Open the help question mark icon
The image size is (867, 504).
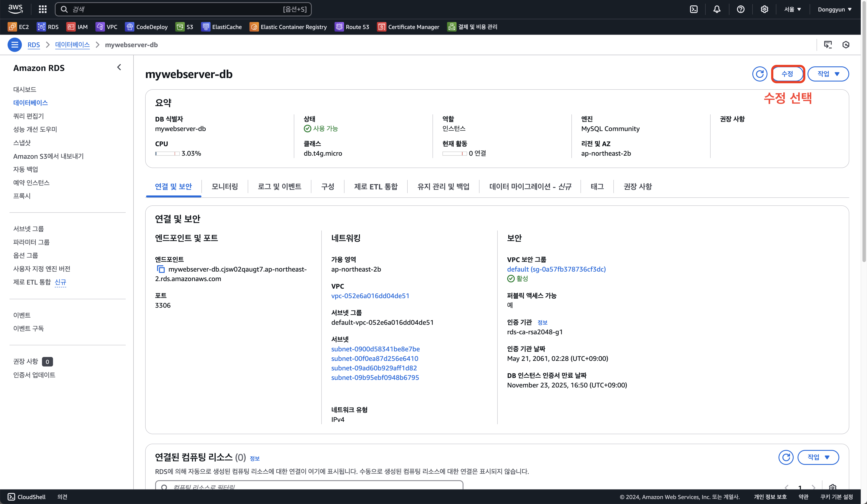[x=740, y=9]
